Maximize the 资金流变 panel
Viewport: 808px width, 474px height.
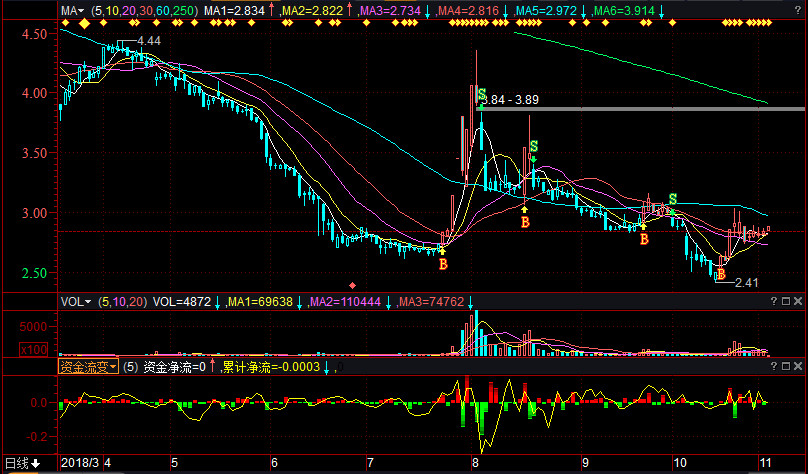coord(786,366)
